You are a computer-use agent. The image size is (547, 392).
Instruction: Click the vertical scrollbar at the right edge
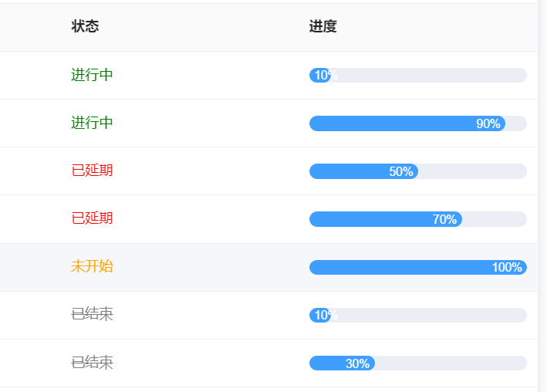(x=542, y=196)
